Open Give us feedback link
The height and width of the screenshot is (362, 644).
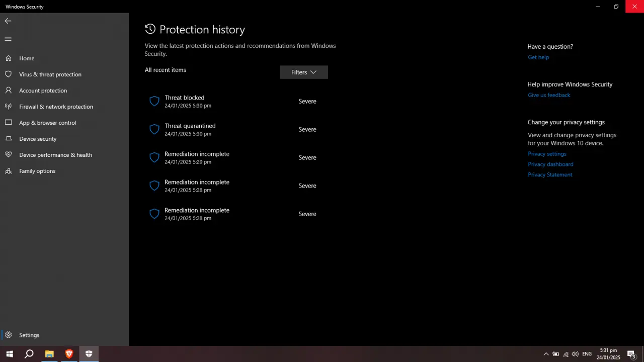click(x=549, y=95)
